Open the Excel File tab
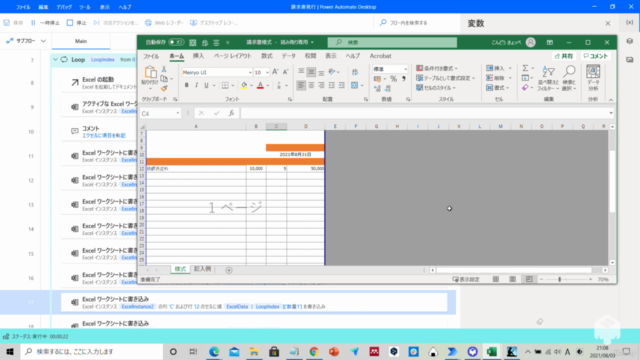 pyautogui.click(x=151, y=56)
